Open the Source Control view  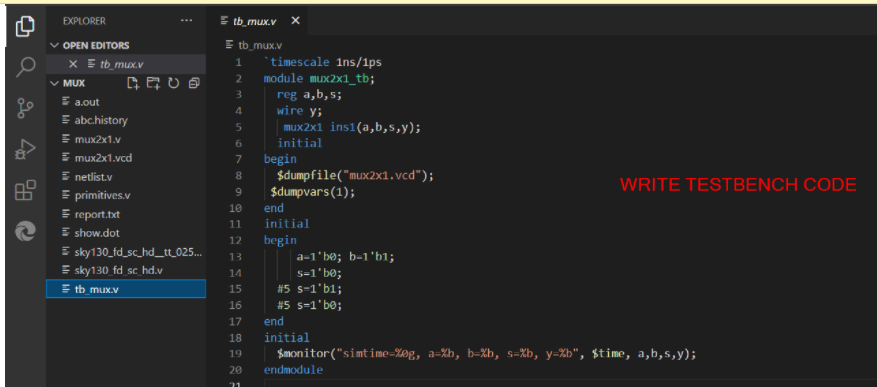click(25, 108)
